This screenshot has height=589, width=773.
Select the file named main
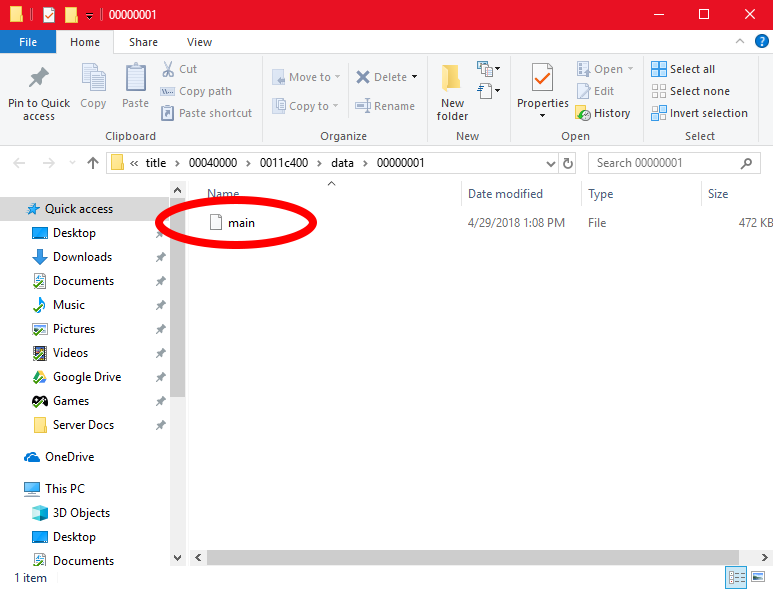[241, 223]
